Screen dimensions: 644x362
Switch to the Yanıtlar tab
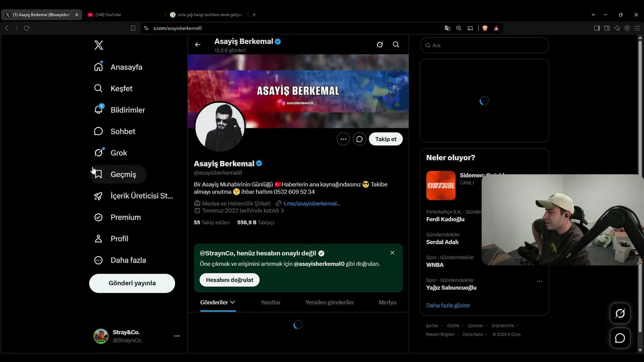point(271,302)
